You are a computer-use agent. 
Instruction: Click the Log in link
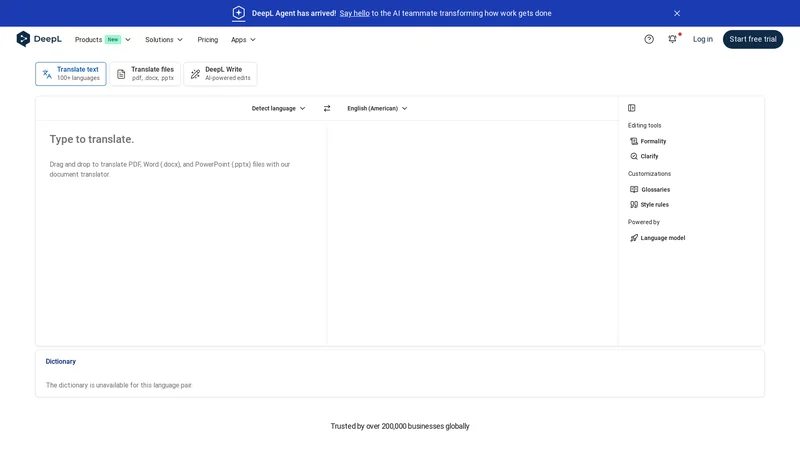point(703,39)
